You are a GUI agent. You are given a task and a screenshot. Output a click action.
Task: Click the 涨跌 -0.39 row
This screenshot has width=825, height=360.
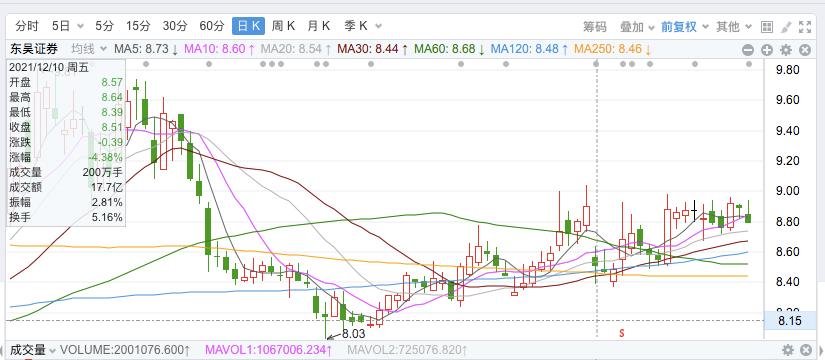click(x=66, y=142)
